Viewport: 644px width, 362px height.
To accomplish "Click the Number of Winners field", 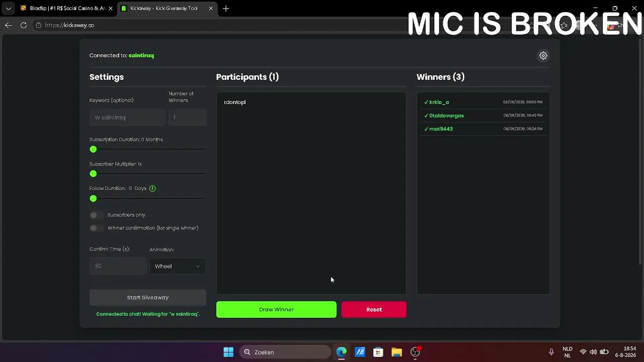I will point(187,117).
